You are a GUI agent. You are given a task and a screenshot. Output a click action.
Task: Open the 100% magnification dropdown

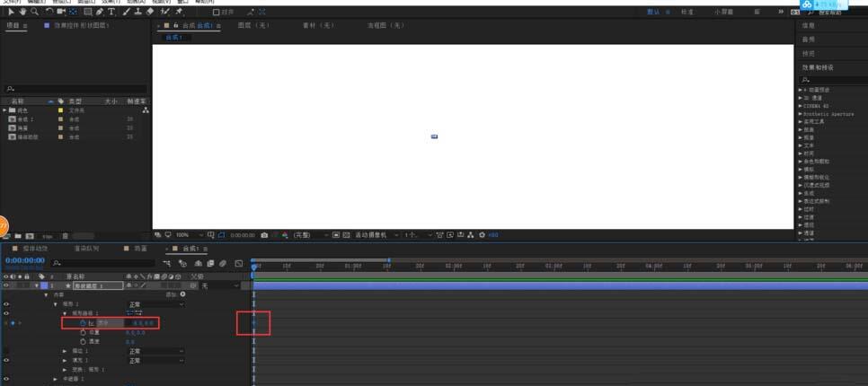(188, 235)
